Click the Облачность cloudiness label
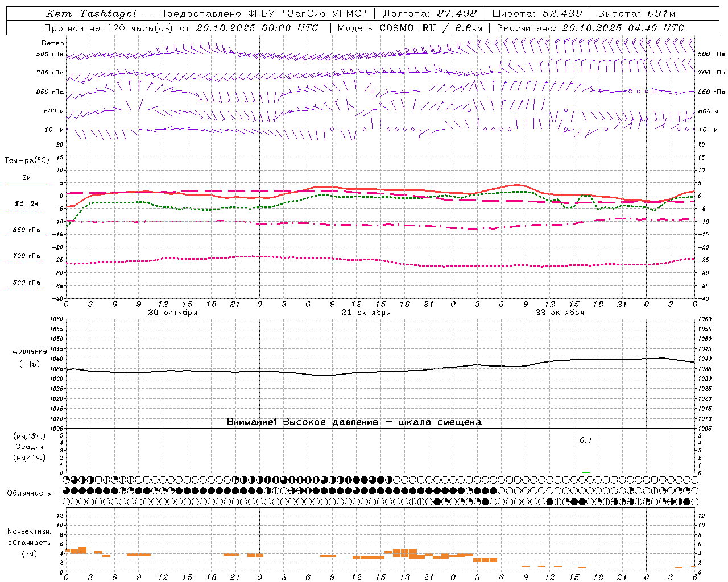This screenshot has width=728, height=582. tap(29, 493)
